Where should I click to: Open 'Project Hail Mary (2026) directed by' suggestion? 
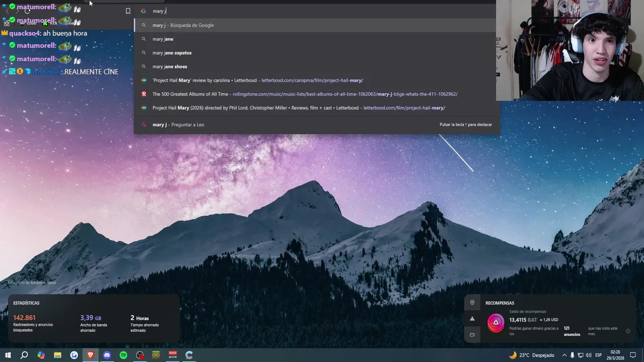(x=317, y=108)
